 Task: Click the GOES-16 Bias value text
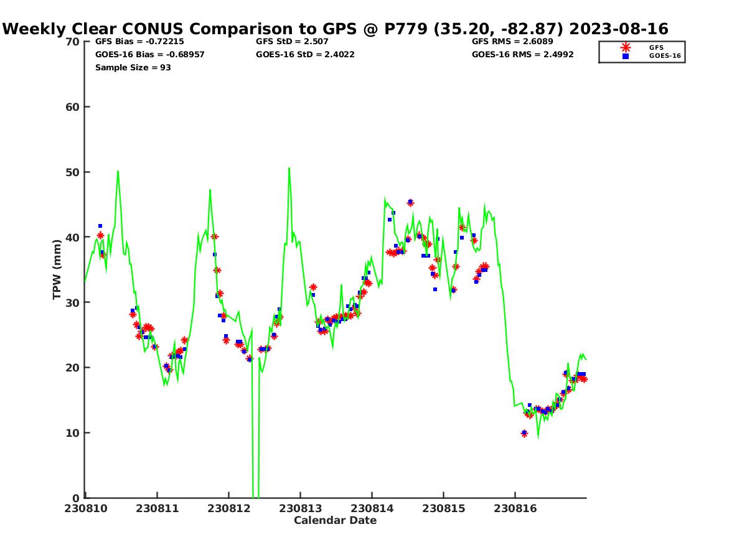point(149,55)
